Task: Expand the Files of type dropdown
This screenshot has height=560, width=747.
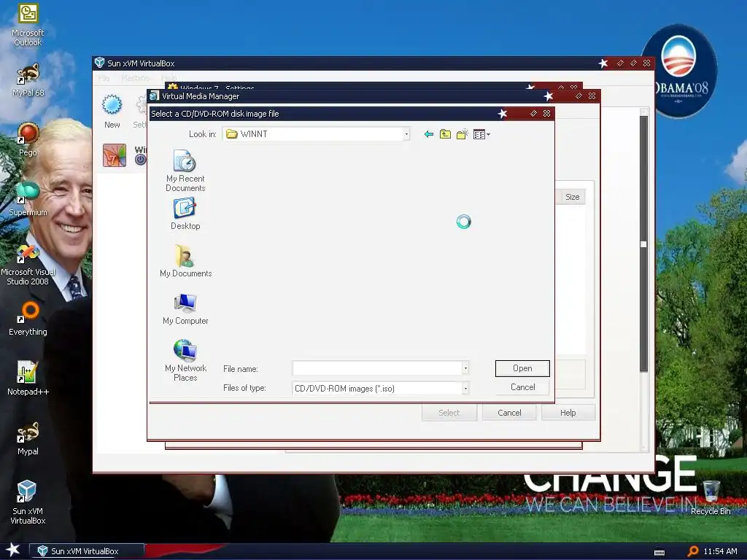Action: coord(465,388)
